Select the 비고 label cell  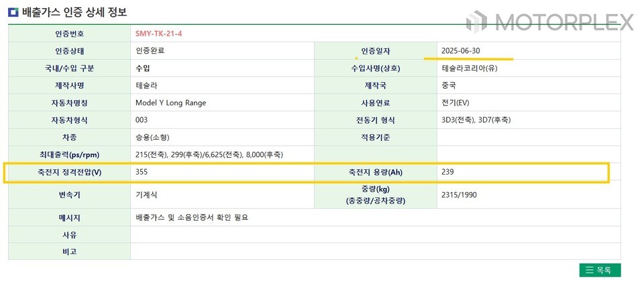pyautogui.click(x=69, y=252)
